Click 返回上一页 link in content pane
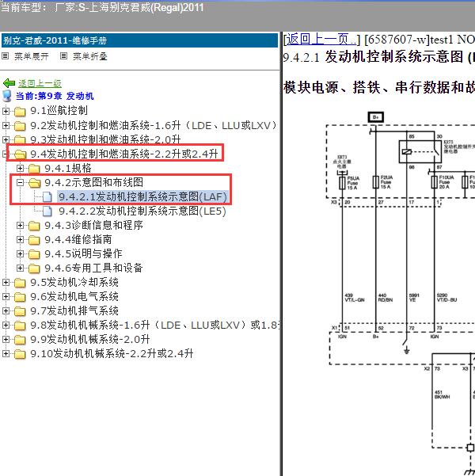Screen dimensions: 475x476 point(321,40)
